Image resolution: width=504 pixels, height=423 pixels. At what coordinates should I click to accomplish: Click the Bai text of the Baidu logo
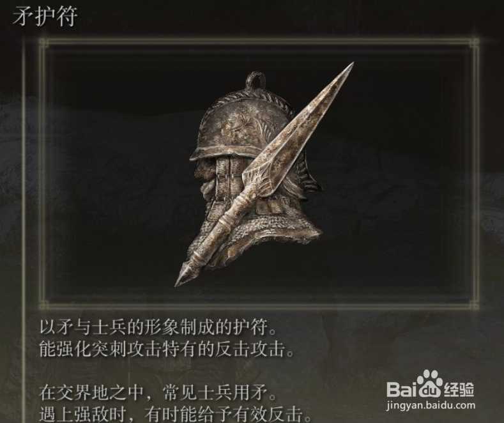[x=402, y=389]
